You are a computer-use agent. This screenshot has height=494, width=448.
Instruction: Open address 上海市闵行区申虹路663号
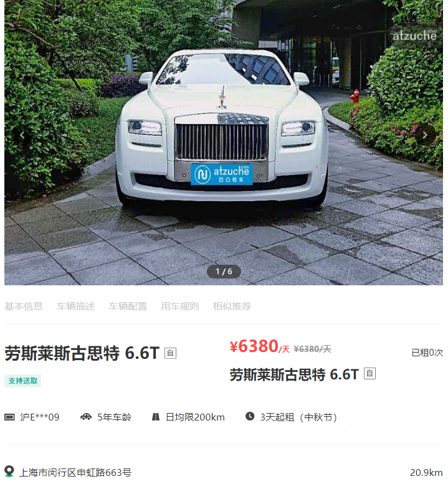click(x=75, y=473)
